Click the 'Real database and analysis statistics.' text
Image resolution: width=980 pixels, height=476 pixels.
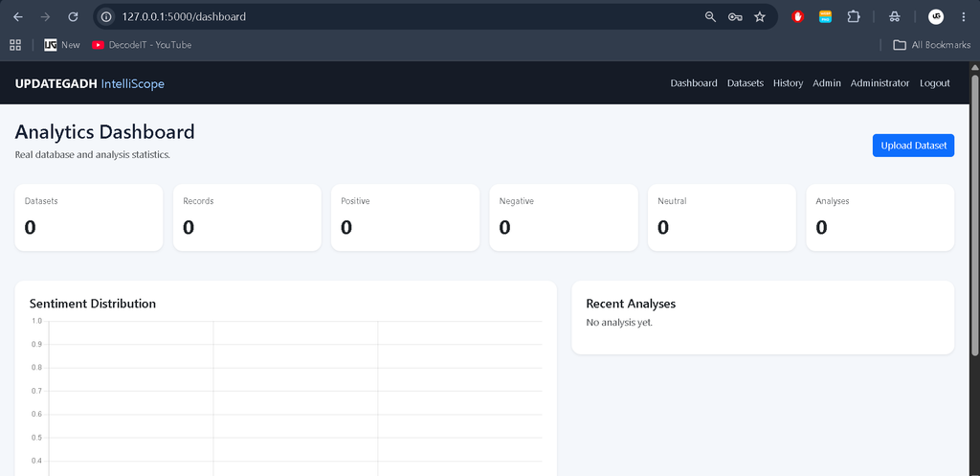[93, 154]
